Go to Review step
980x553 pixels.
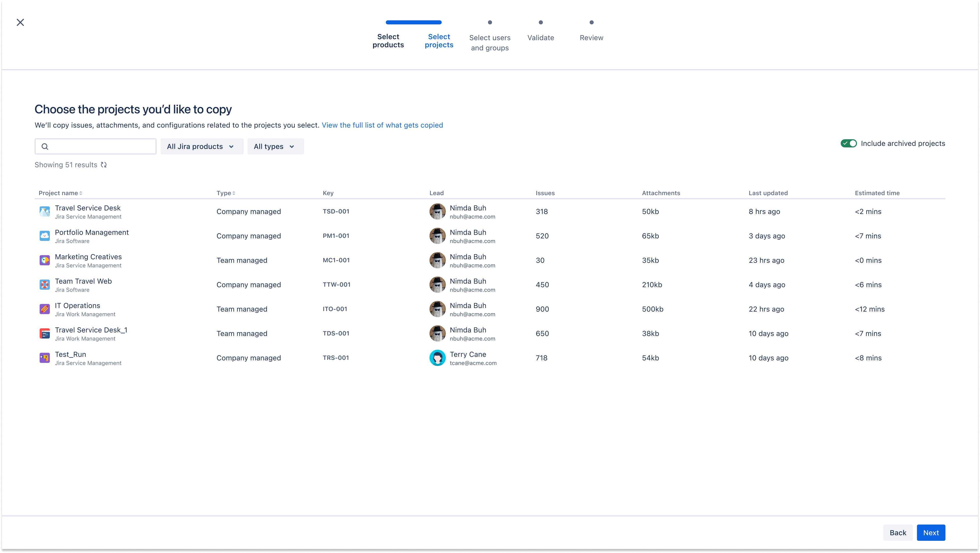(592, 38)
